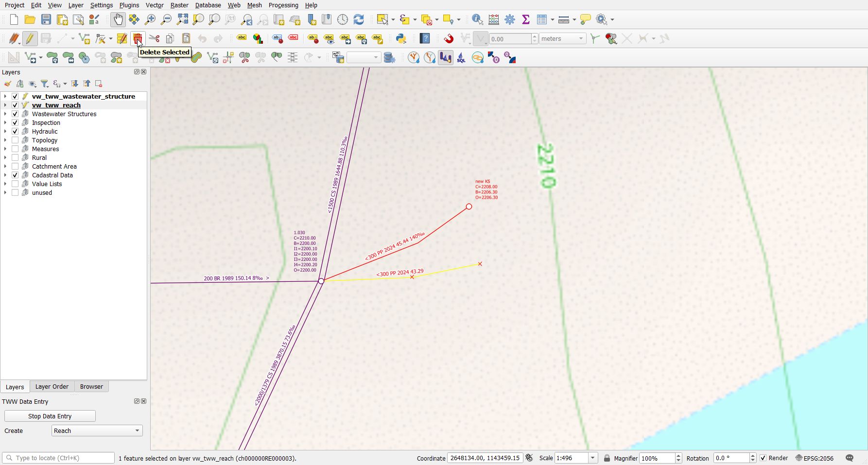This screenshot has width=868, height=465.
Task: Open the Scale dropdown arrow
Action: click(592, 458)
